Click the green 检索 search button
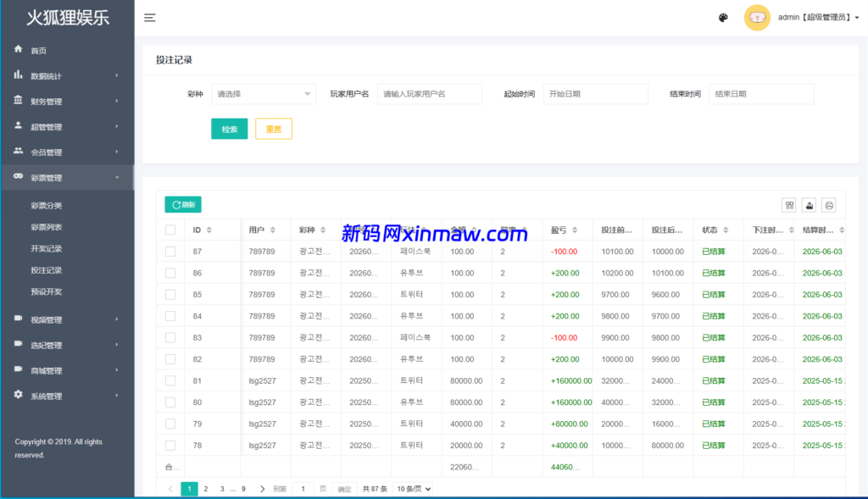The image size is (868, 499). [x=229, y=129]
